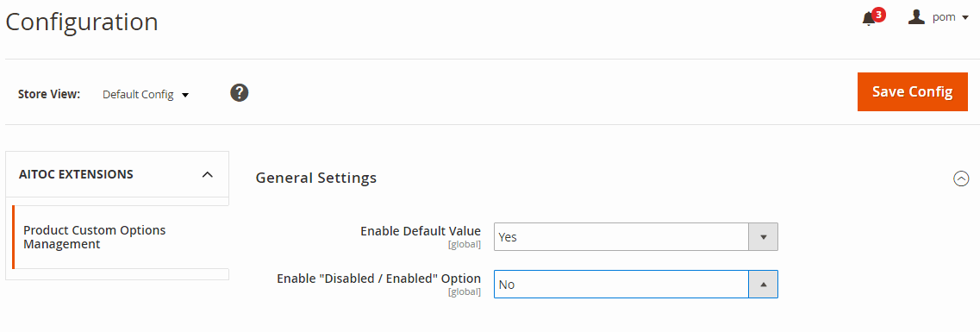Click the Save Config button

click(x=913, y=92)
